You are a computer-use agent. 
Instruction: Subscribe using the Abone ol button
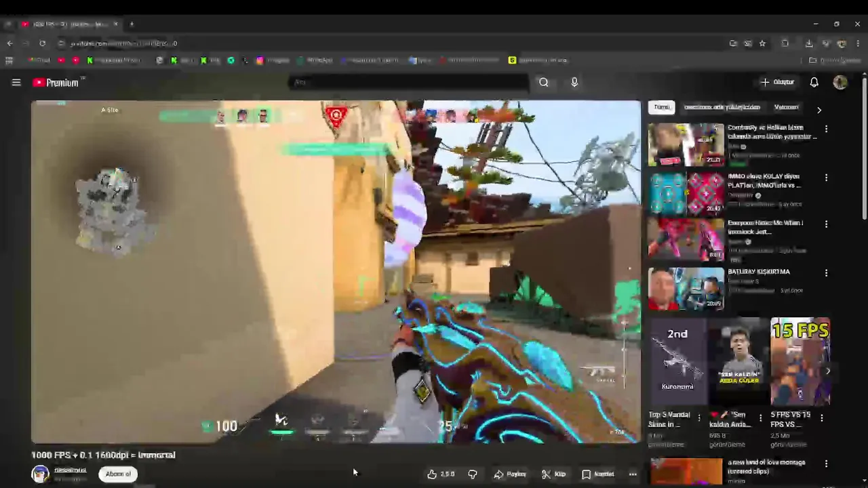pos(118,474)
